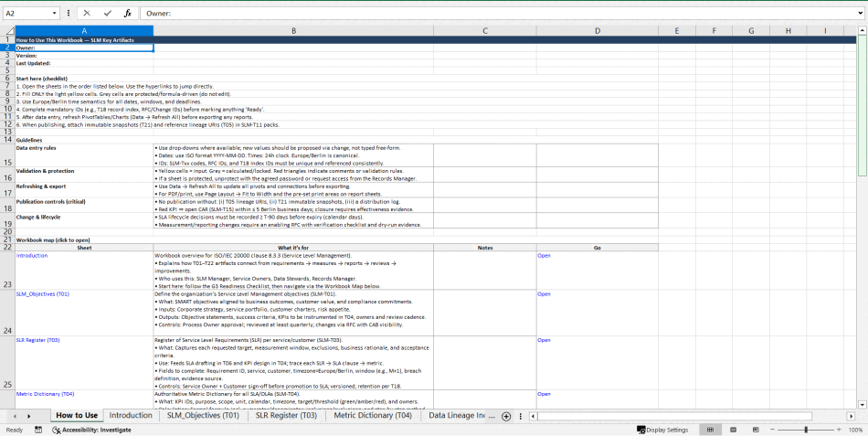Click Open link in the Metric Dictionary row
The height and width of the screenshot is (436, 868).
pos(544,394)
